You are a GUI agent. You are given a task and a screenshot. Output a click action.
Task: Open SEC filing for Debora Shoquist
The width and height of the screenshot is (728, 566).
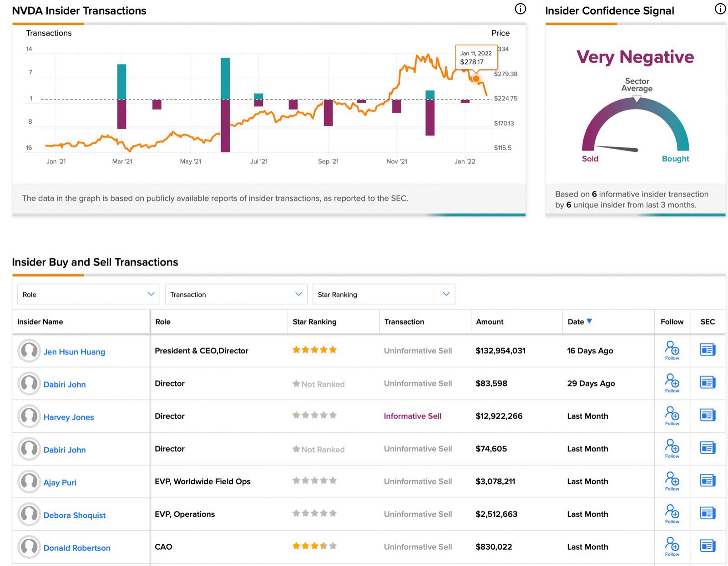pyautogui.click(x=708, y=513)
